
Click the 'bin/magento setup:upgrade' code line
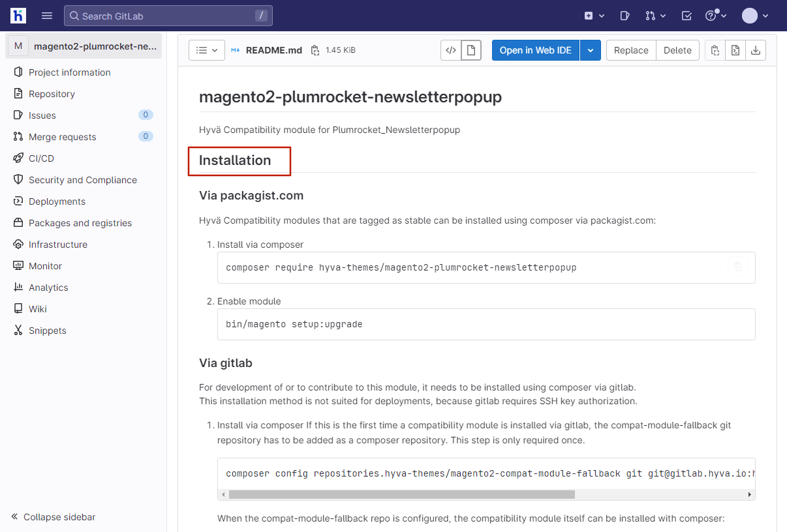(x=294, y=324)
